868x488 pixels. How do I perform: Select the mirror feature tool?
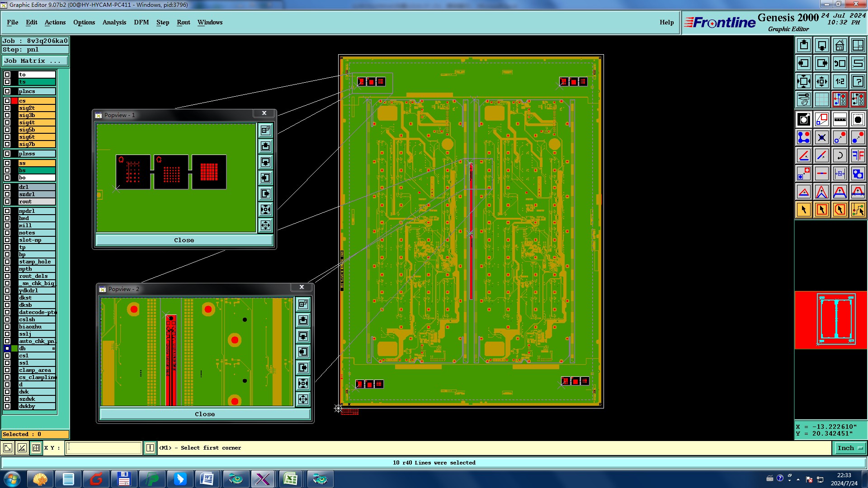click(x=858, y=155)
